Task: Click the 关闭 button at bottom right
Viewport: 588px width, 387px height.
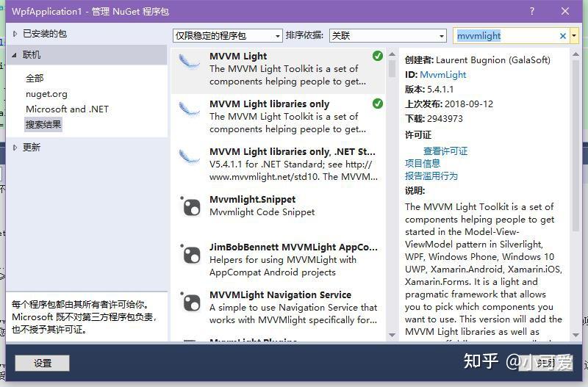Action: click(545, 363)
